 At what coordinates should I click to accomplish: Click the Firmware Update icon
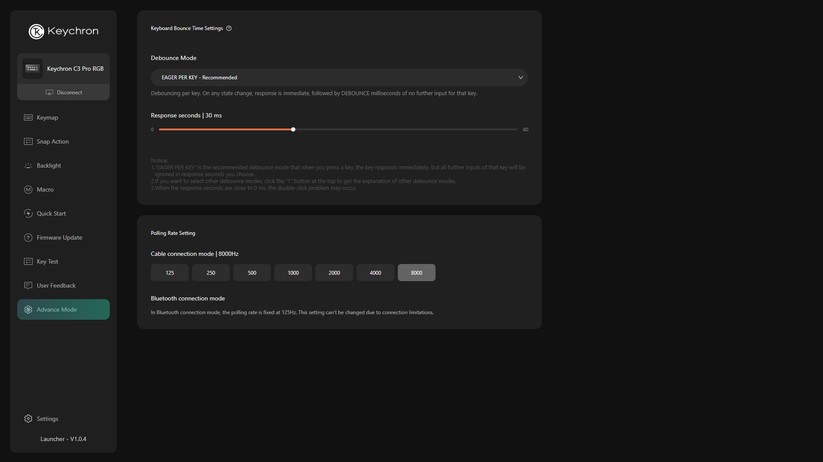[x=28, y=238]
